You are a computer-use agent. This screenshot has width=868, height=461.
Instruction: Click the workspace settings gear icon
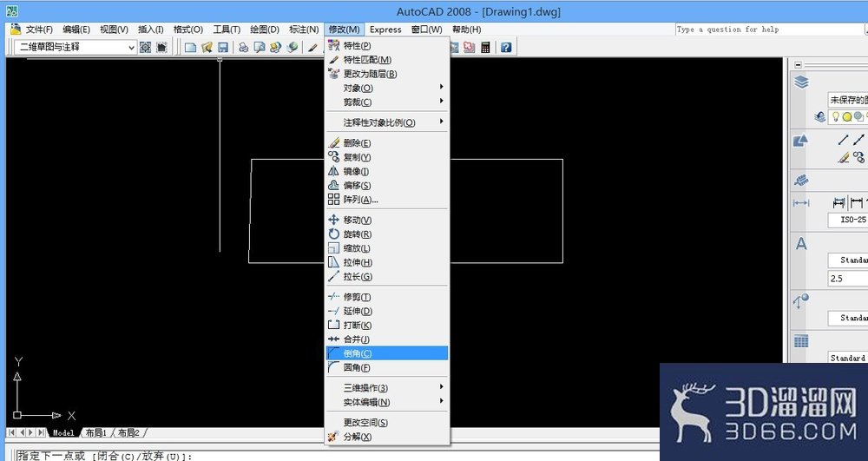[146, 48]
